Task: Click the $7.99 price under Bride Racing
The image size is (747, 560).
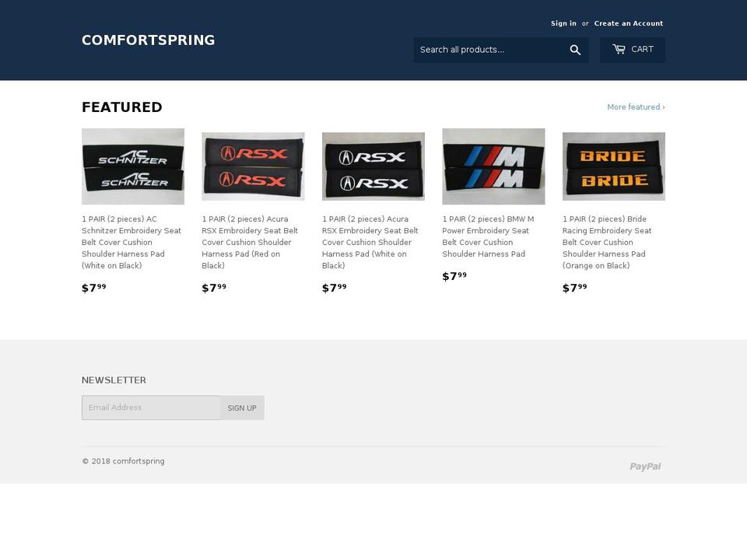Action: tap(574, 288)
